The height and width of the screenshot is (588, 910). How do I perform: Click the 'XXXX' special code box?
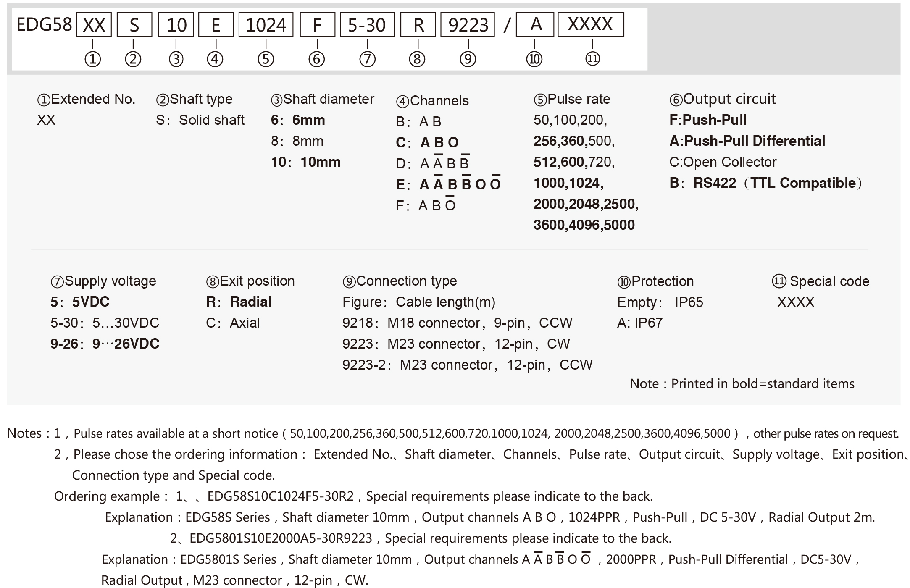[x=591, y=25]
